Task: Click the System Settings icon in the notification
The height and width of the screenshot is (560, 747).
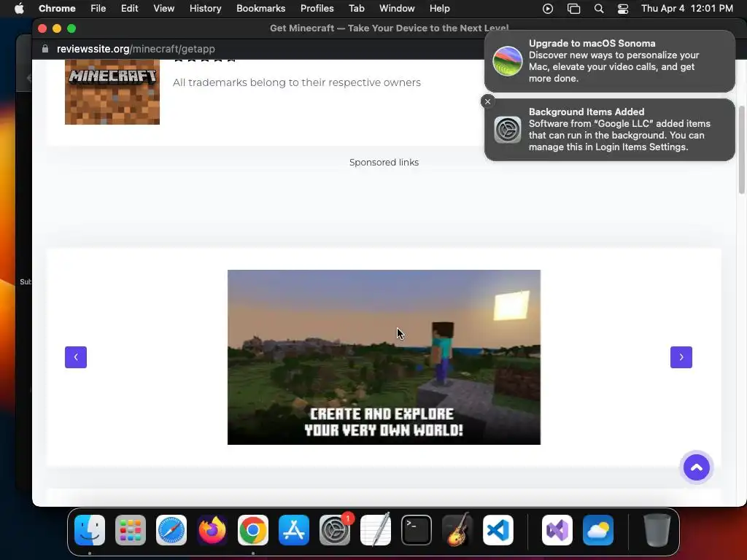Action: coord(508,130)
